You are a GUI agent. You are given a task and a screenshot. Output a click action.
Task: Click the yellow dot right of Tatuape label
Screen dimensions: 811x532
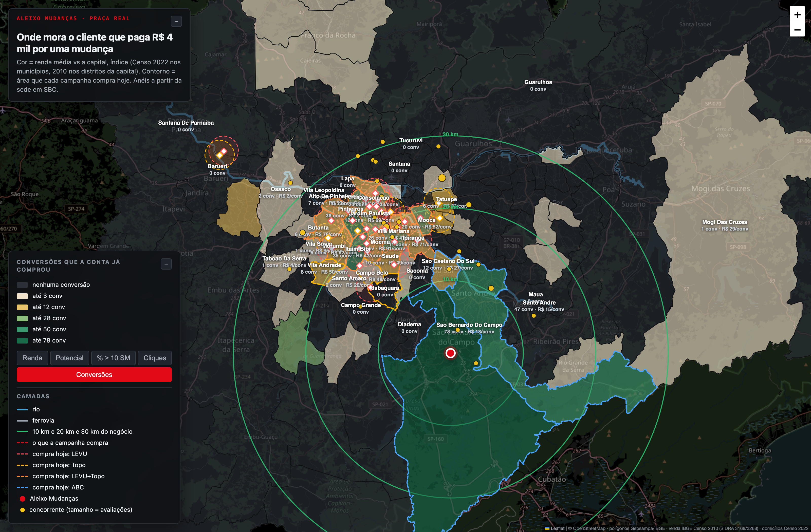[x=469, y=204]
